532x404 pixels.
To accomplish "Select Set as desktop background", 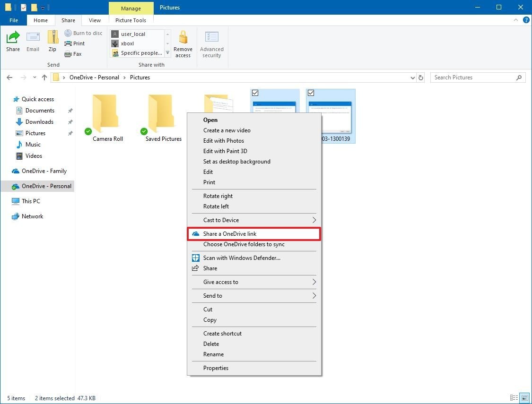I will [254, 162].
